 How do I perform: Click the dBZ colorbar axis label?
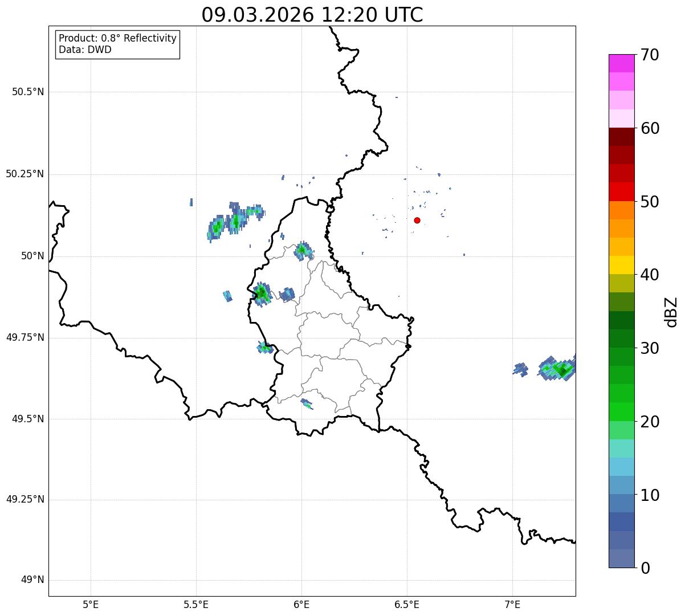671,312
